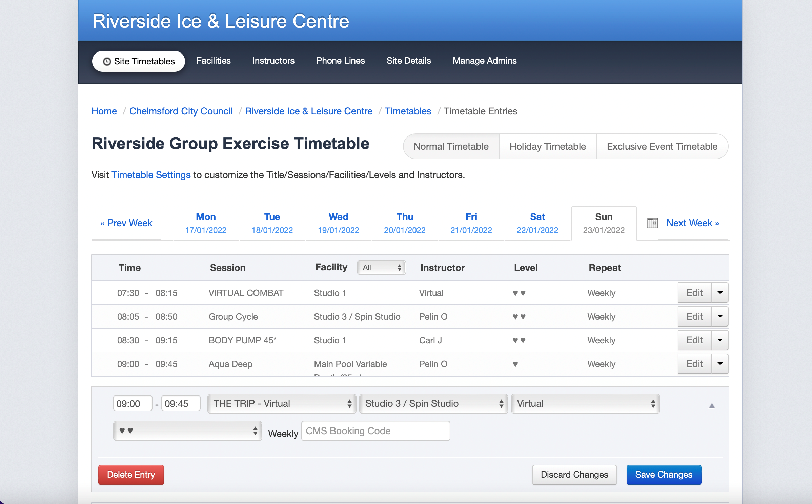Open Site Details menu item
Screen dimensions: 812x504
click(x=409, y=61)
